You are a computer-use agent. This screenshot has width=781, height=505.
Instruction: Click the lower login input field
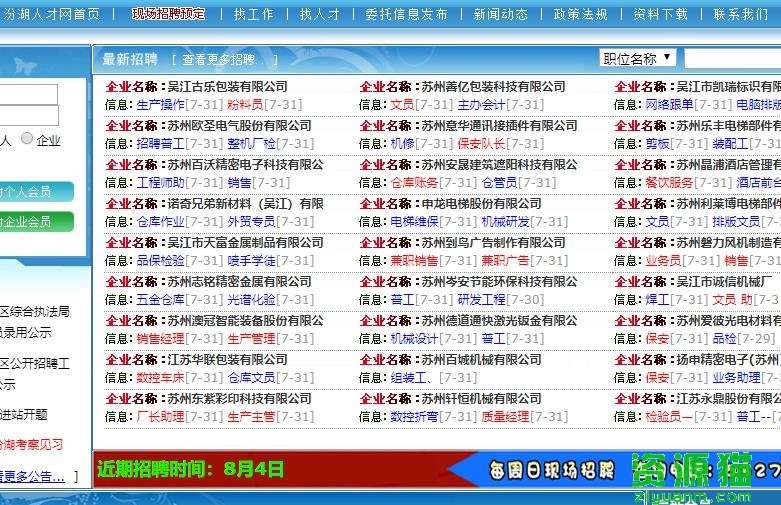(29, 116)
